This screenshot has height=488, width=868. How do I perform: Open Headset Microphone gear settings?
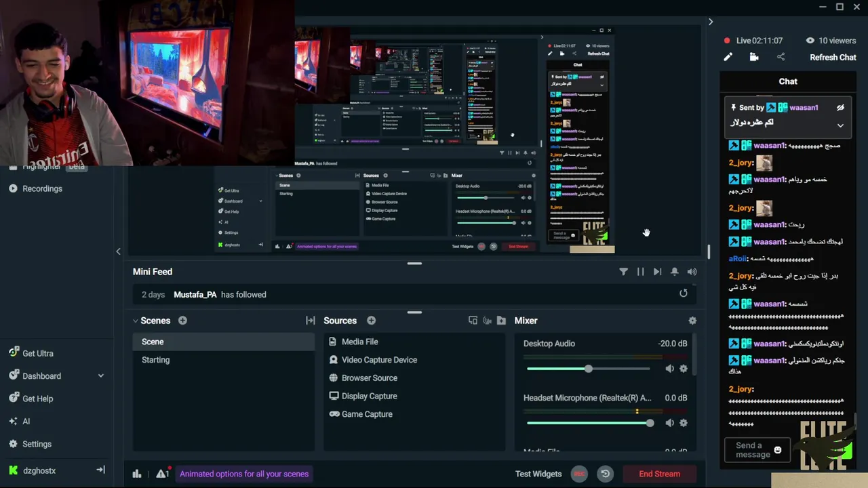tap(683, 423)
